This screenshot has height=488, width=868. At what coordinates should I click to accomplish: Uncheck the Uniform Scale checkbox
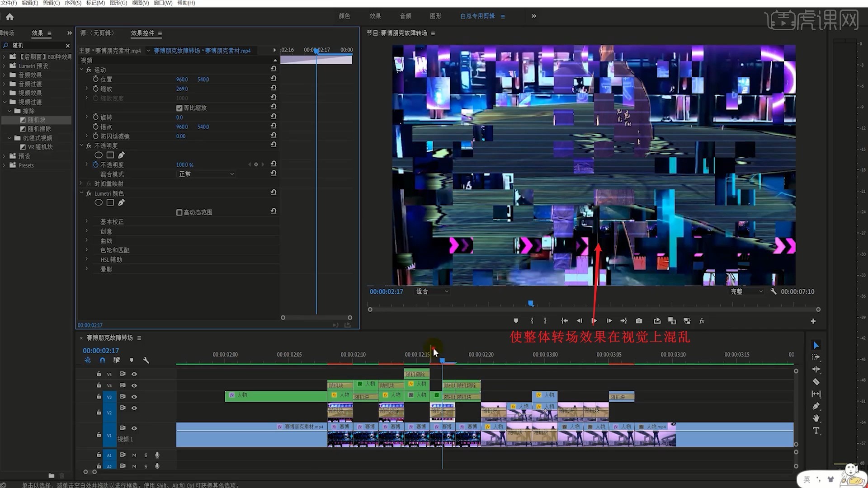179,108
